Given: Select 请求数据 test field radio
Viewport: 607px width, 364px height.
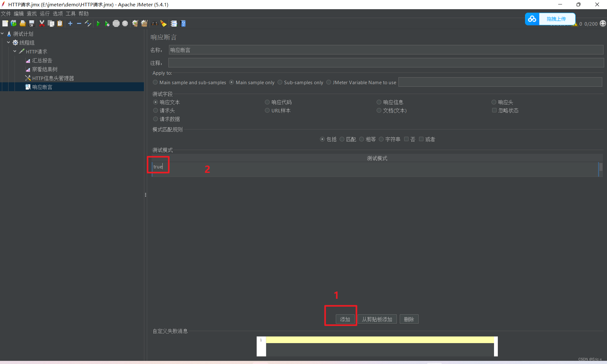Looking at the screenshot, I should point(155,119).
